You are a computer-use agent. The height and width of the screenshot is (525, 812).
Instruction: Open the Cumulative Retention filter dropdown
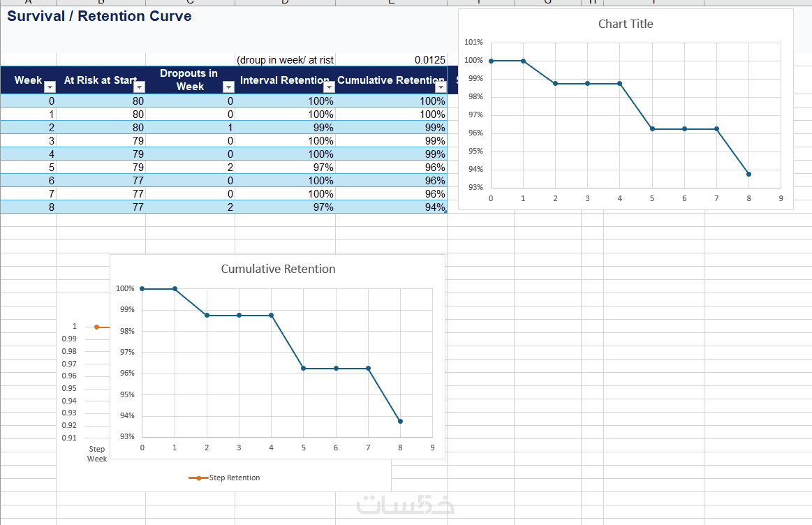point(440,87)
